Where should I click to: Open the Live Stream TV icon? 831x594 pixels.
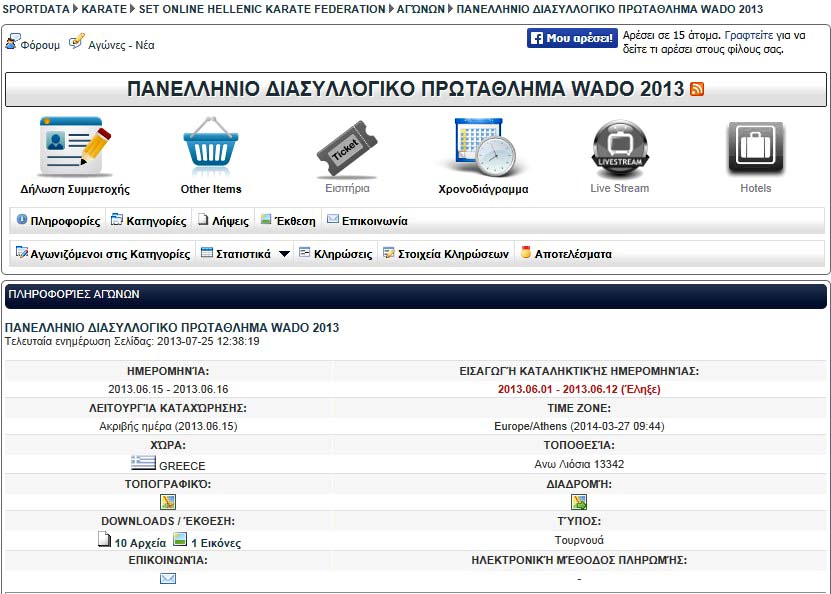(619, 147)
